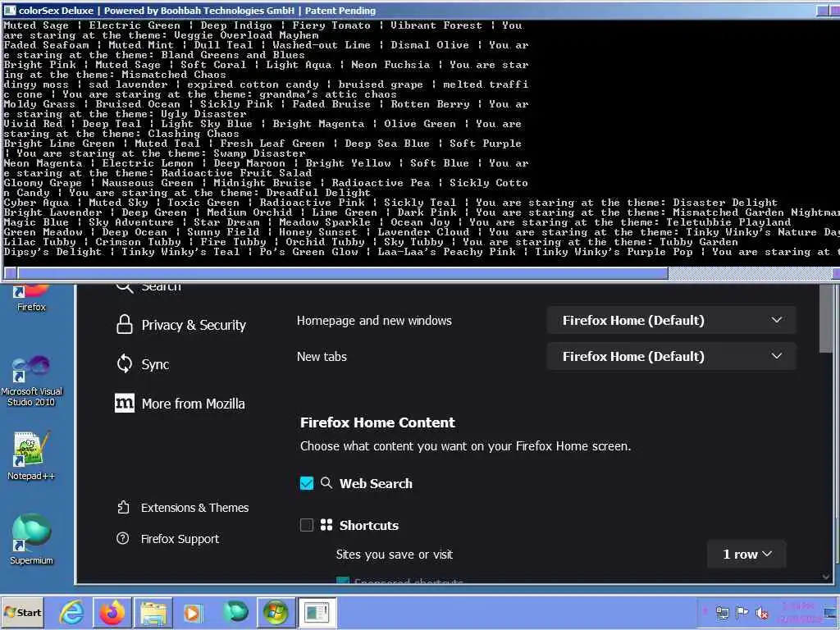Click 'Radioactive Fruit Salad' in console output

(x=236, y=173)
